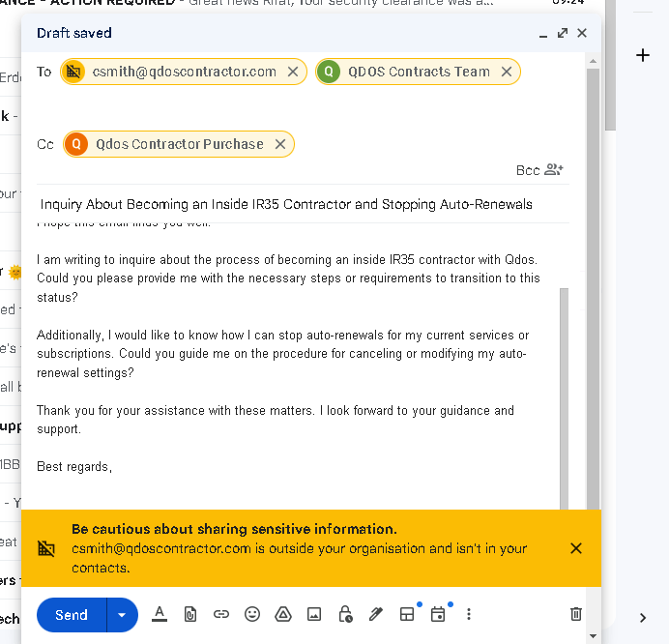This screenshot has width=669, height=644.
Task: Open full-screen compose via pop-out arrow
Action: coord(563,33)
